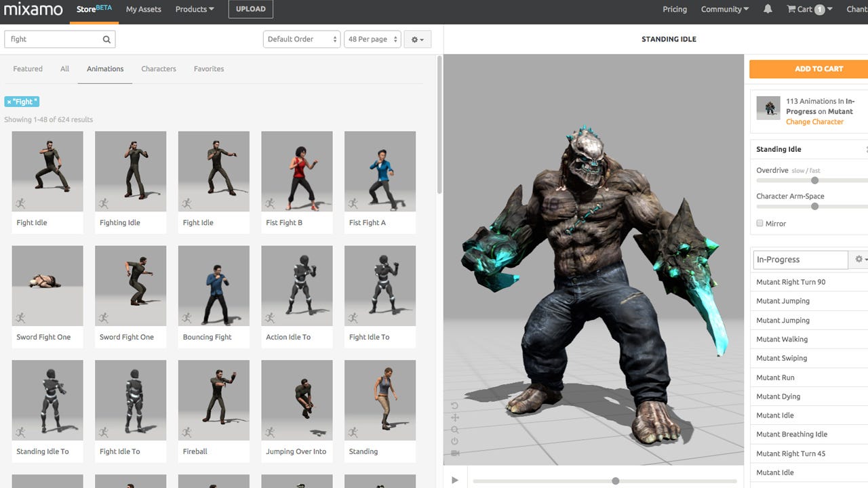This screenshot has width=868, height=488.
Task: Click the animation timeline scrubber handle
Action: (x=615, y=481)
